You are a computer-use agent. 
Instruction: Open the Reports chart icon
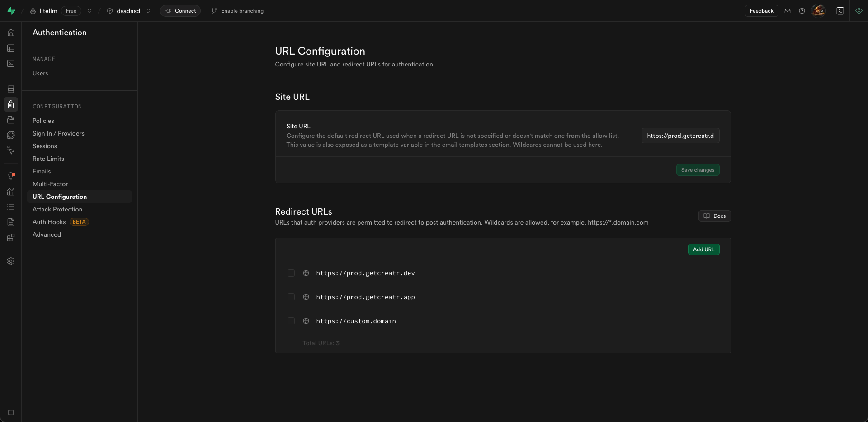(x=11, y=192)
